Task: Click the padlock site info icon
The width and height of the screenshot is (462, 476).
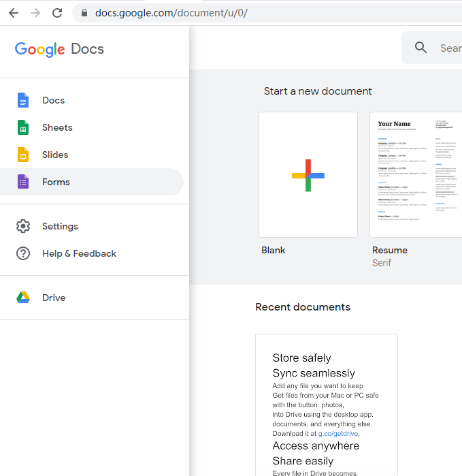Action: click(x=84, y=13)
